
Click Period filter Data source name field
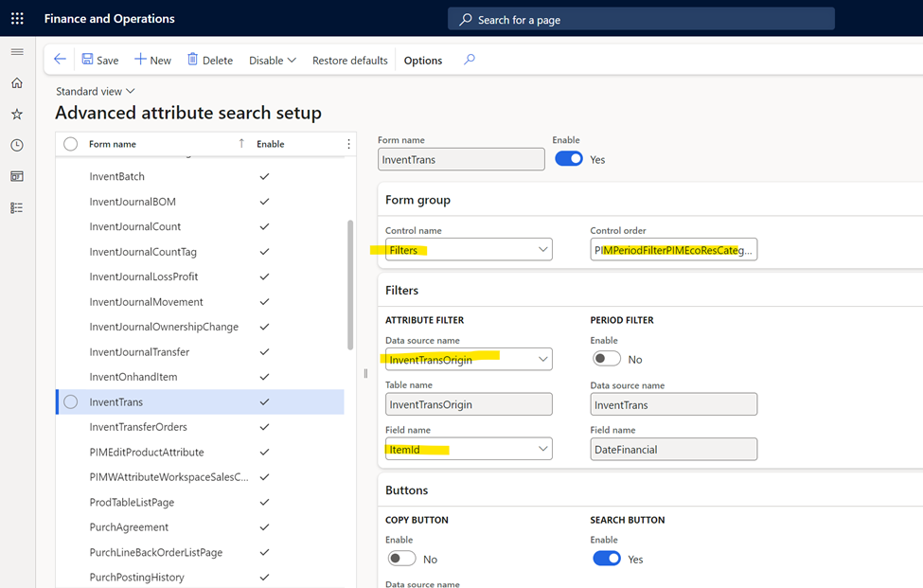[x=673, y=404]
